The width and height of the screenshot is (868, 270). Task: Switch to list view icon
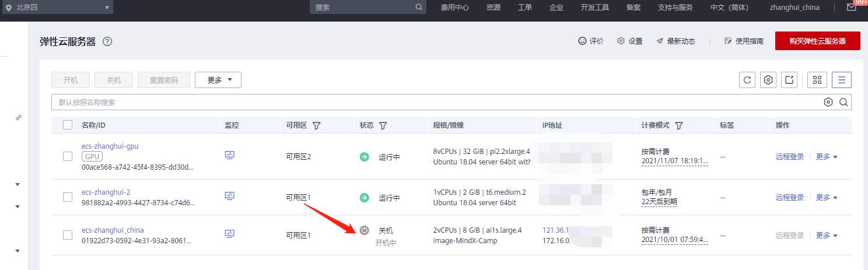point(842,80)
